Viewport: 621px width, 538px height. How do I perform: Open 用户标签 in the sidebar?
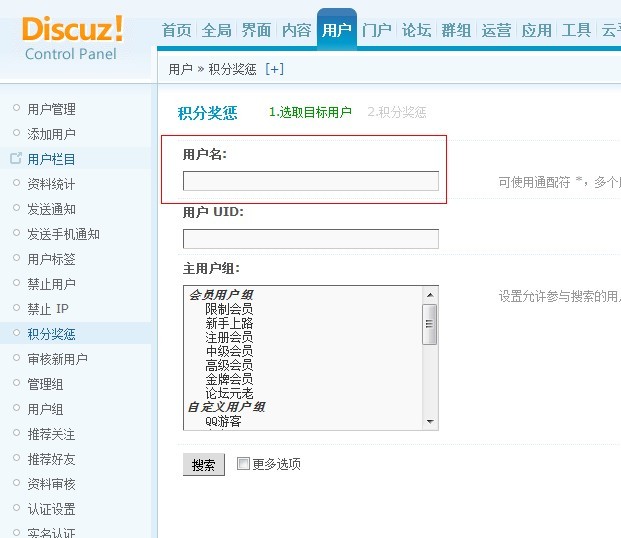pyautogui.click(x=51, y=259)
